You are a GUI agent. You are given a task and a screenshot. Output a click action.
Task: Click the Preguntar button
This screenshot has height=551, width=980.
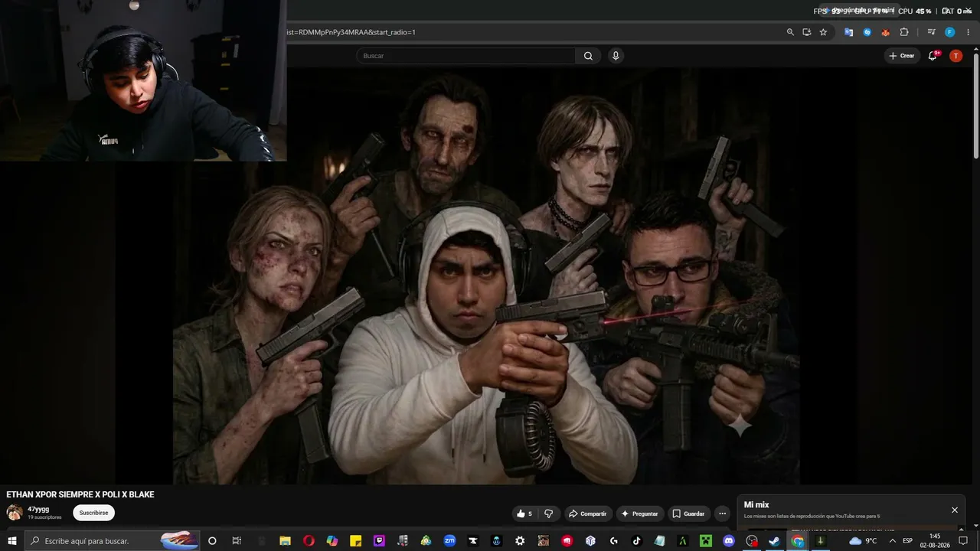639,514
